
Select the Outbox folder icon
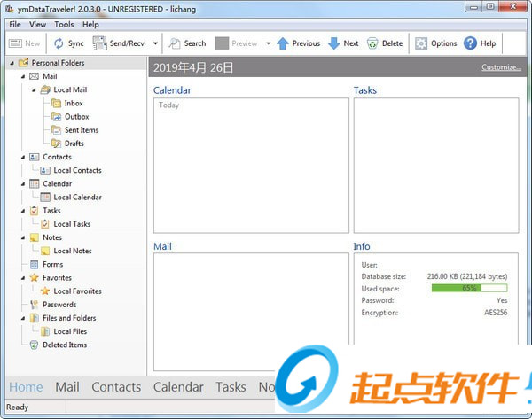pos(56,116)
